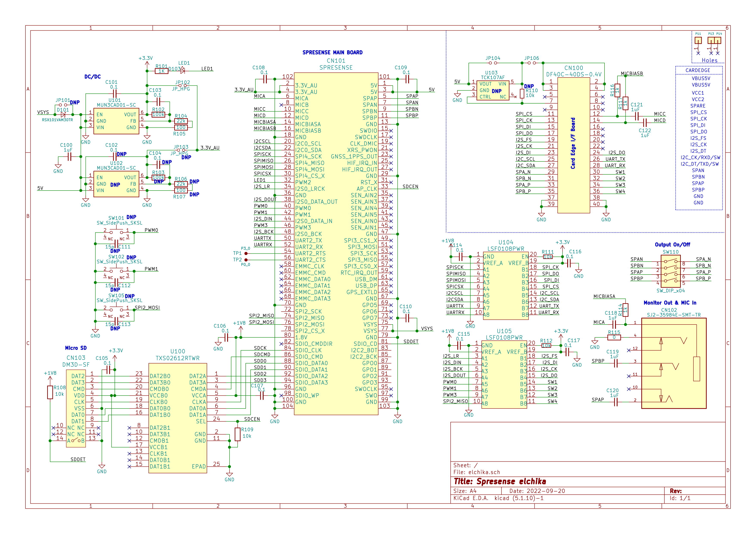The width and height of the screenshot is (756, 534).
Task: Select the U100 TXS02612RTWR chip body
Action: pos(178,418)
